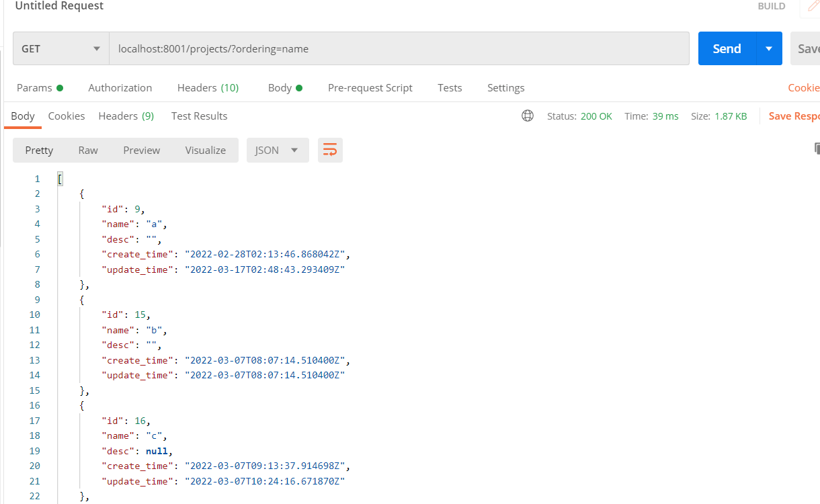Click line number 1 in the gutter
Viewport: 820px width, 504px height.
38,179
